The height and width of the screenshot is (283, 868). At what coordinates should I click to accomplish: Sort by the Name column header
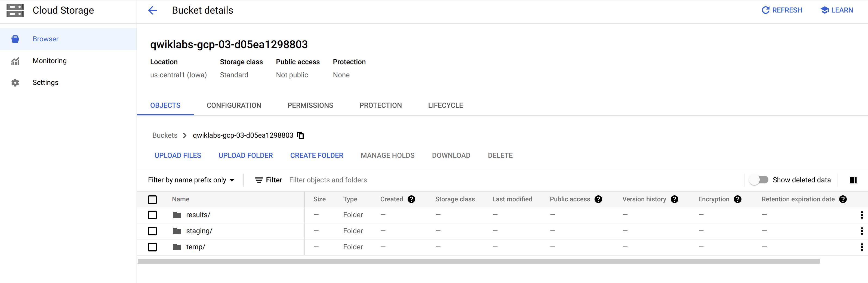coord(181,199)
